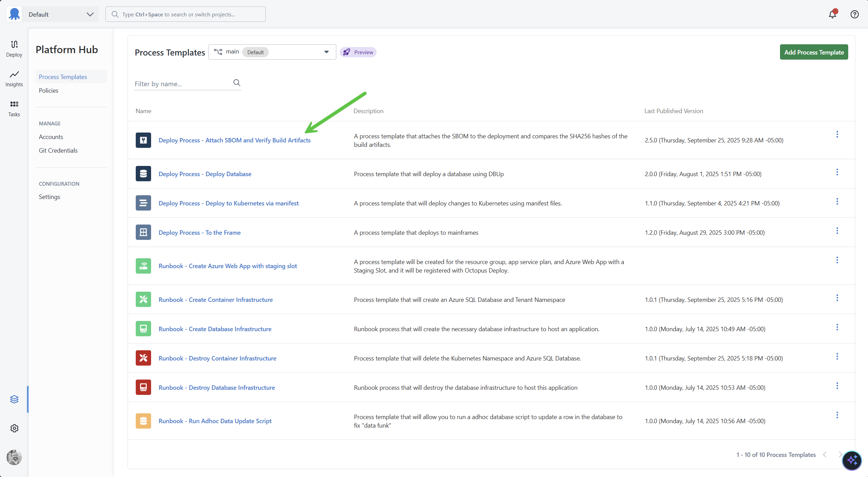Open overflow menu for Deploy Database row
868x477 pixels.
click(x=838, y=172)
